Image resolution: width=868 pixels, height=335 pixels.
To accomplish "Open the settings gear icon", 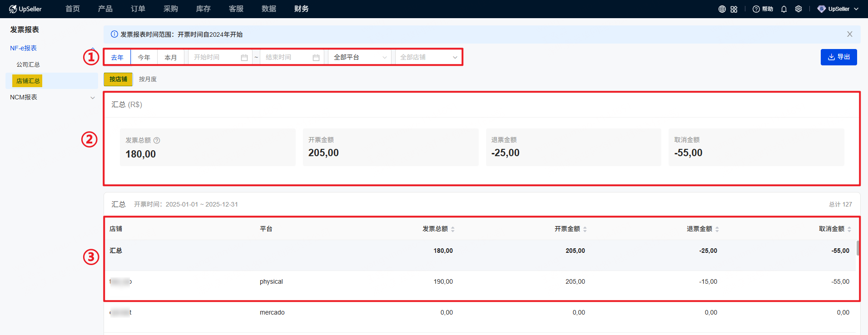I will click(799, 9).
